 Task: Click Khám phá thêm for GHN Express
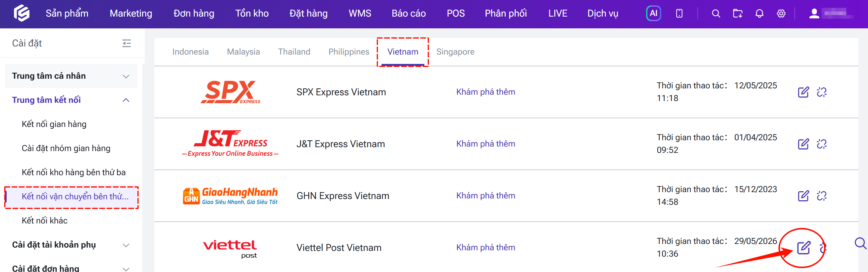point(485,195)
